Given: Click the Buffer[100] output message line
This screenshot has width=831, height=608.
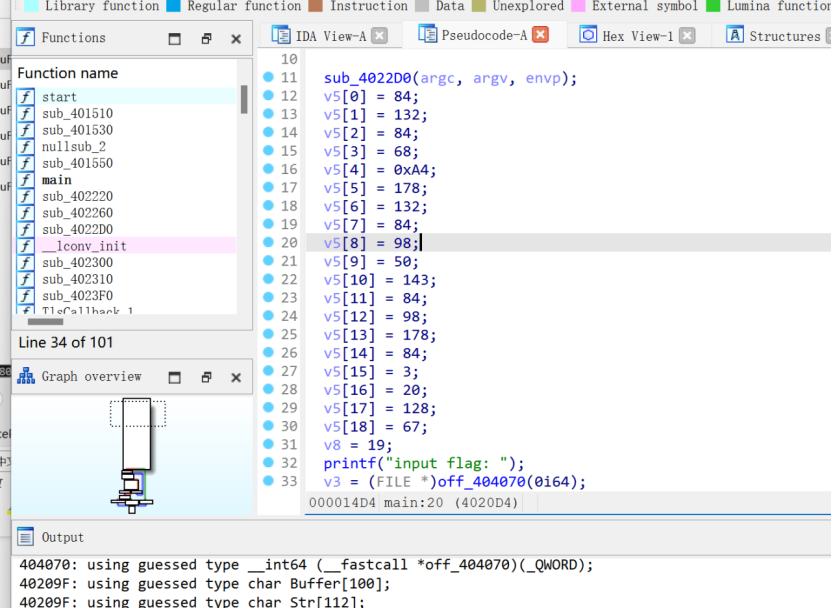Looking at the screenshot, I should pyautogui.click(x=205, y=584).
